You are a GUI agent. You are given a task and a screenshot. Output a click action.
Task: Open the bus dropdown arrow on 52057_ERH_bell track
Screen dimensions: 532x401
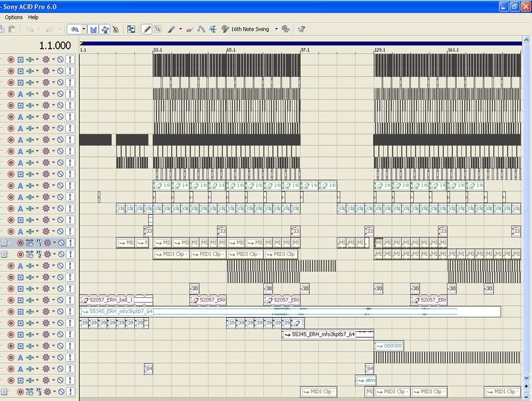tap(37, 300)
